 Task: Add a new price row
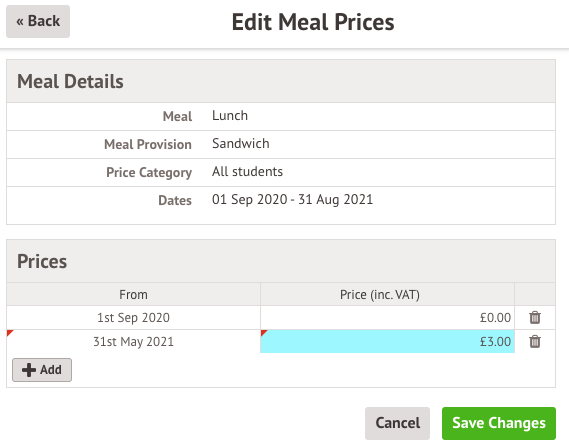(42, 370)
